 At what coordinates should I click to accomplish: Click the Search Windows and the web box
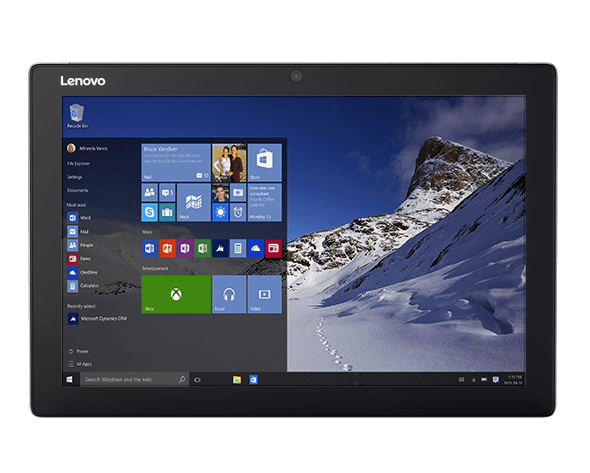pyautogui.click(x=134, y=380)
